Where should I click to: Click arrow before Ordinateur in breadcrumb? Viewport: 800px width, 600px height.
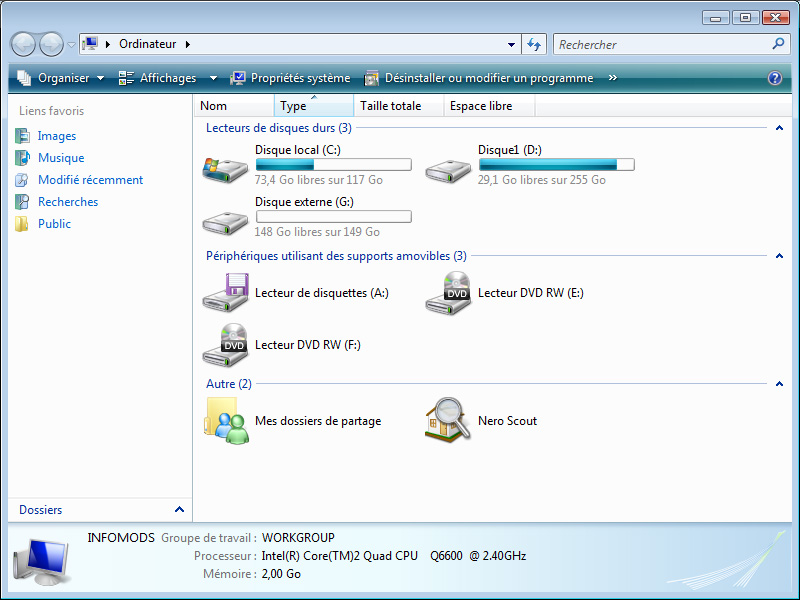[x=108, y=44]
